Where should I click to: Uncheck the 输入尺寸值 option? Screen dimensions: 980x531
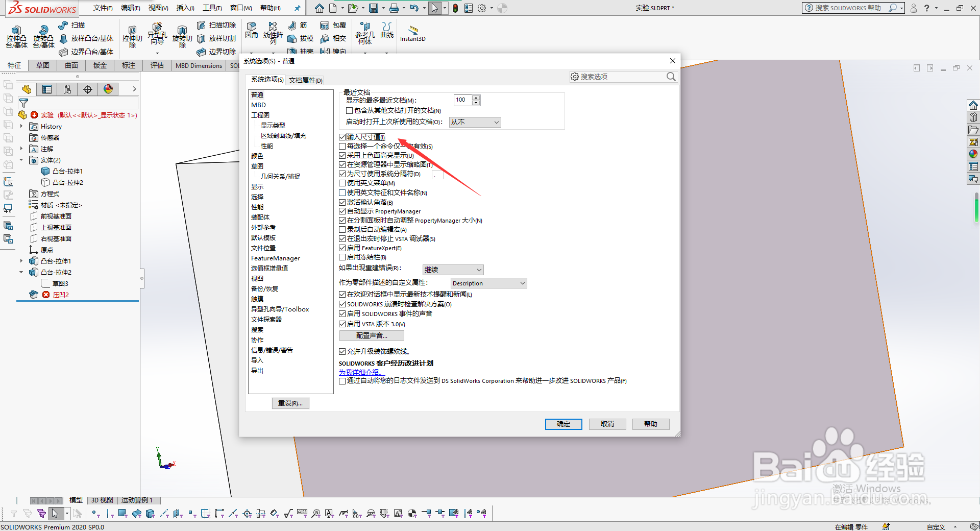click(x=342, y=136)
